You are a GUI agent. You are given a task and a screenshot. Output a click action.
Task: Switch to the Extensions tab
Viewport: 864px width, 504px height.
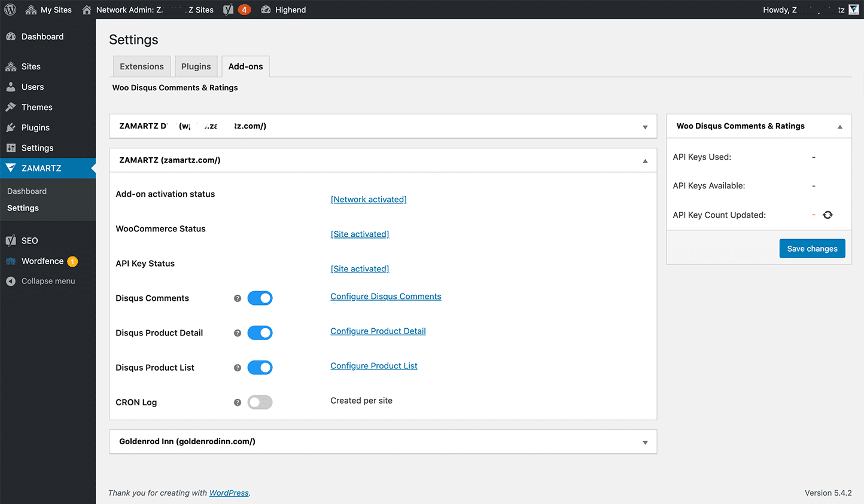click(141, 66)
